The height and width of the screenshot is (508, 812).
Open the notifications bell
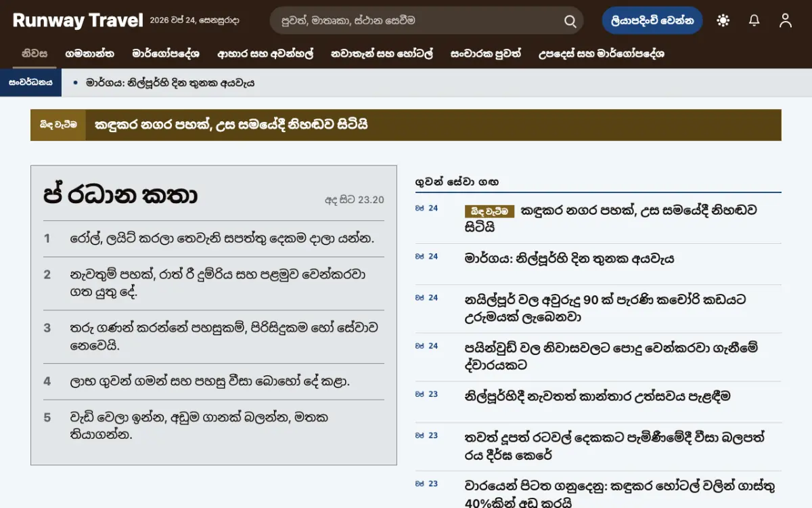click(754, 20)
